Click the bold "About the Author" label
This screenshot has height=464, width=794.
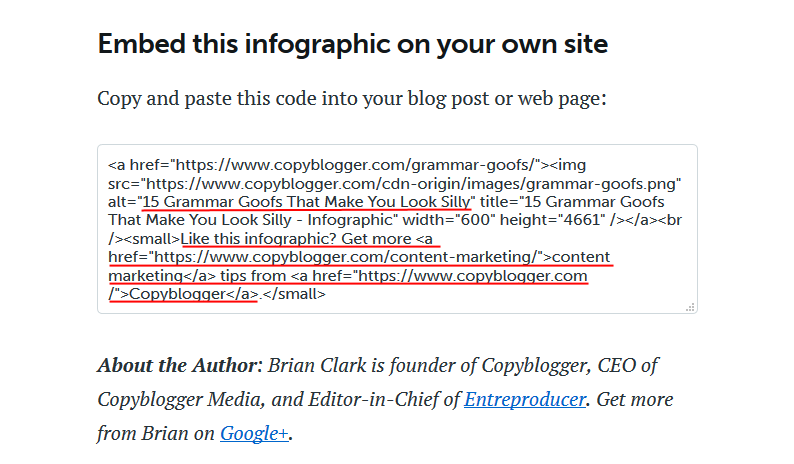(175, 365)
